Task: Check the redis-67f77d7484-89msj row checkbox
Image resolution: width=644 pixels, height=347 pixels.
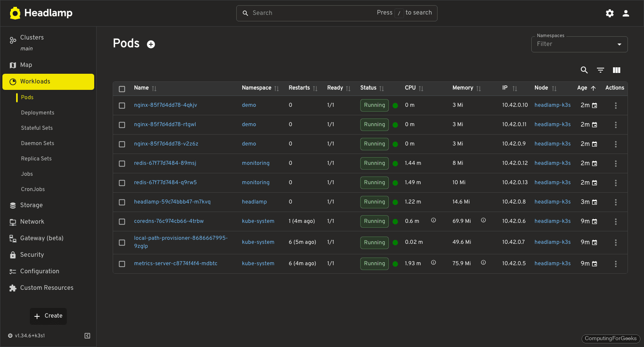Action: pos(122,164)
